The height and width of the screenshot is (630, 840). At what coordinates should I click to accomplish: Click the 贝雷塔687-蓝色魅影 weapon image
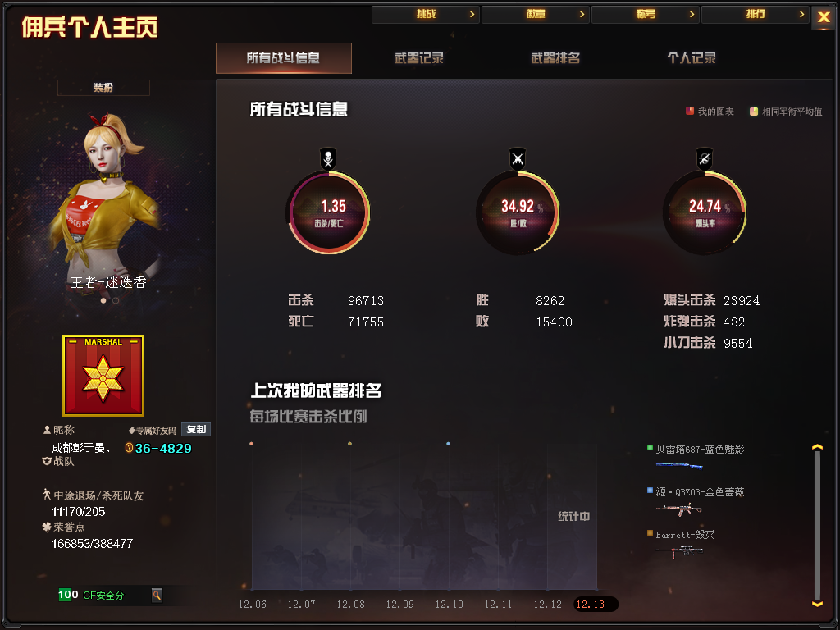pyautogui.click(x=679, y=466)
